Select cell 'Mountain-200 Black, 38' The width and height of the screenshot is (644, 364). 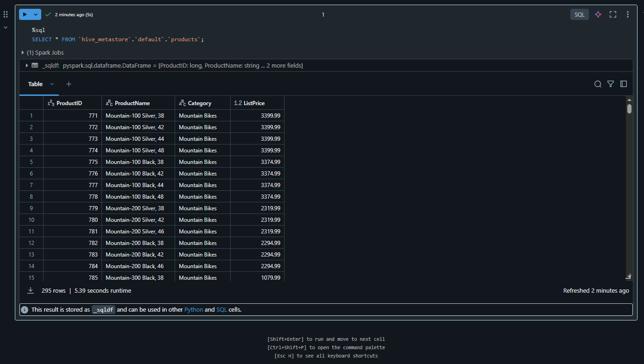pos(138,243)
